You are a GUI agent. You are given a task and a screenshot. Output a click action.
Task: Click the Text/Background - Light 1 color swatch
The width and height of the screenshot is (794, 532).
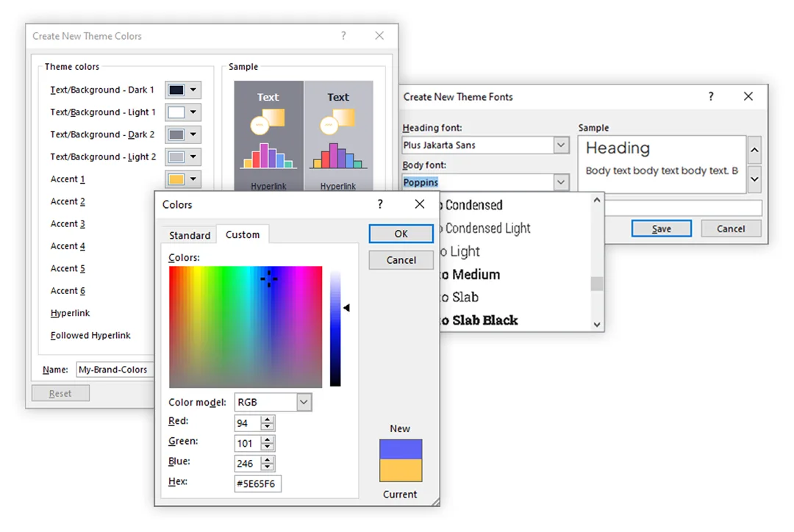176,112
